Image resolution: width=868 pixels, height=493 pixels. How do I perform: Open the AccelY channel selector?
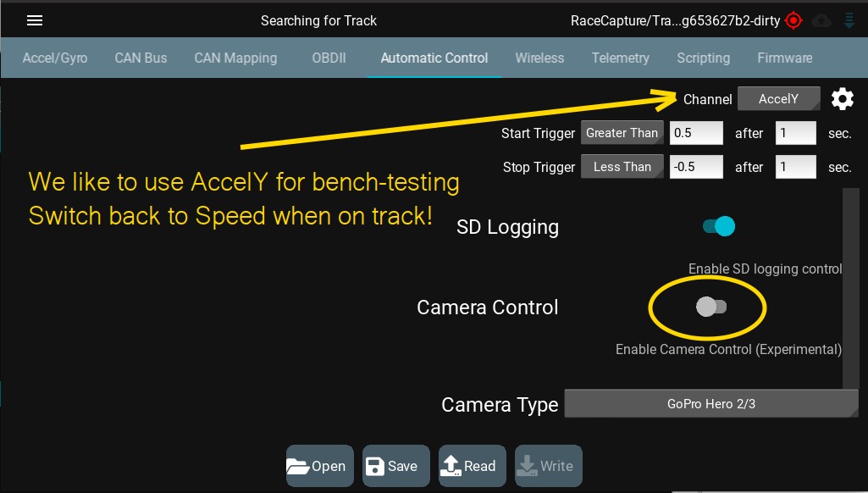(778, 99)
